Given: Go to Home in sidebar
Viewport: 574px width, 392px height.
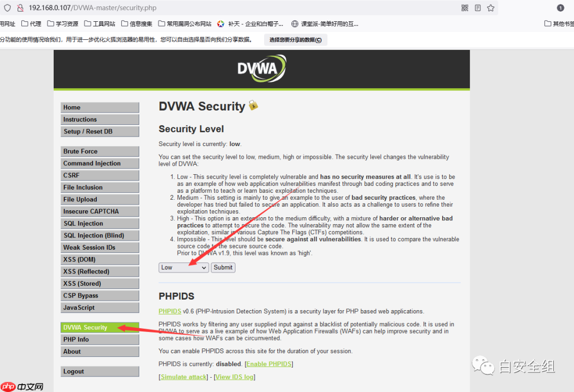Looking at the screenshot, I should tap(100, 107).
